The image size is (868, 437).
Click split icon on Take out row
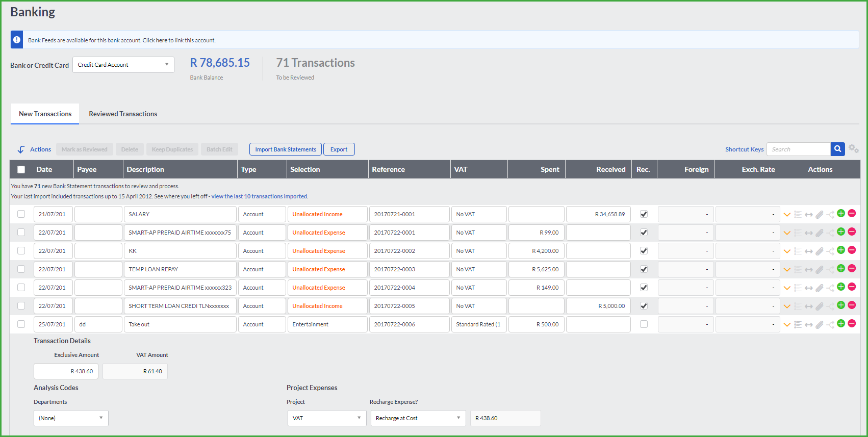tap(830, 325)
